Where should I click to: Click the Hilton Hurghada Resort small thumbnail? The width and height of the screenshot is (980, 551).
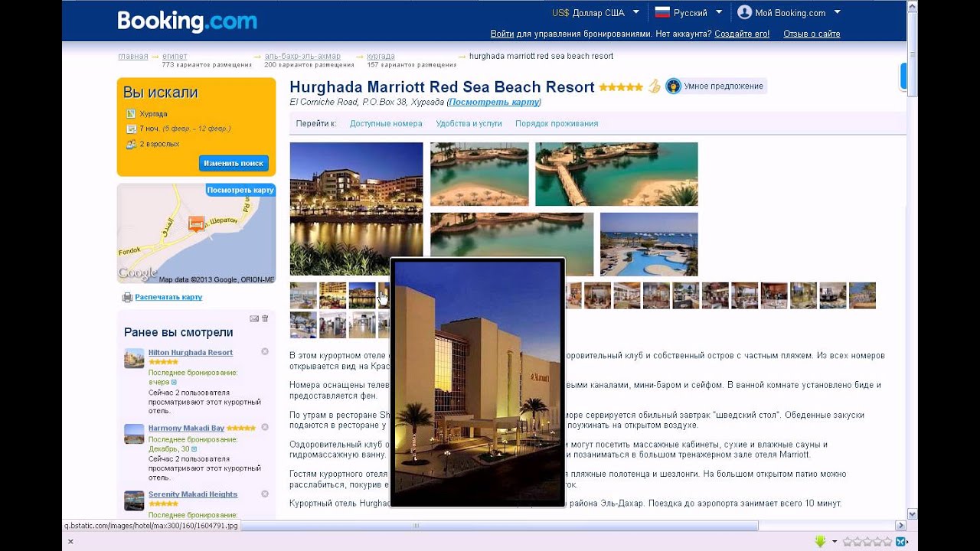(x=134, y=358)
